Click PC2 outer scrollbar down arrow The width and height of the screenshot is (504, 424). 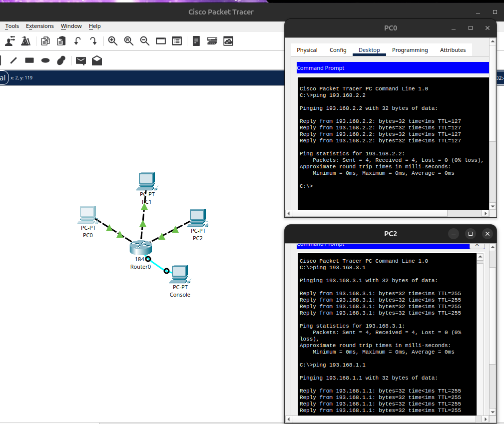(493, 412)
